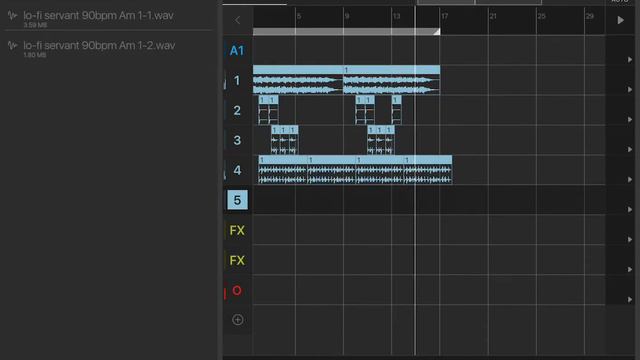Select track 1 audio clip starting at bar 1
640x360 pixels.
click(x=298, y=80)
